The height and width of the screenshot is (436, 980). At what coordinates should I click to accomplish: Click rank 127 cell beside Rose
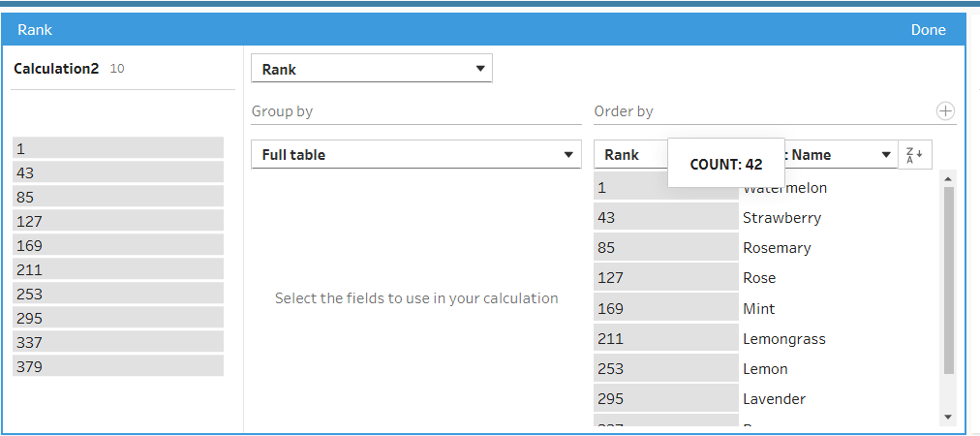click(x=665, y=277)
